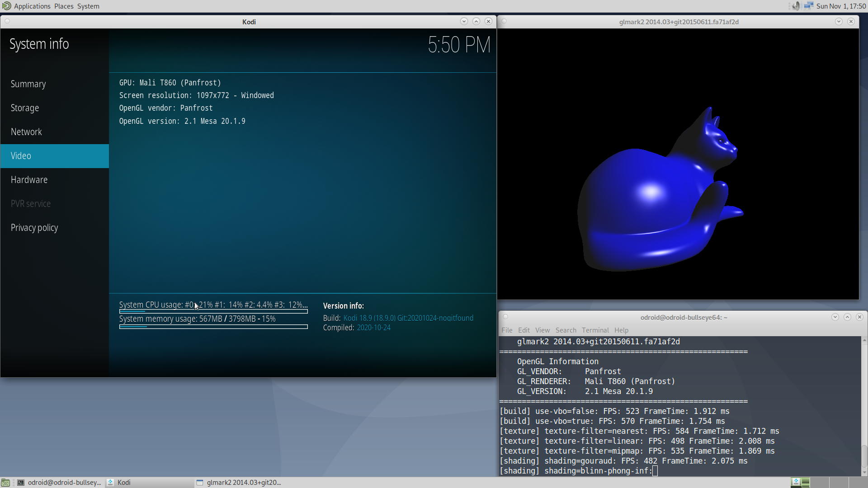
Task: Maximize the Kodi window
Action: [476, 21]
